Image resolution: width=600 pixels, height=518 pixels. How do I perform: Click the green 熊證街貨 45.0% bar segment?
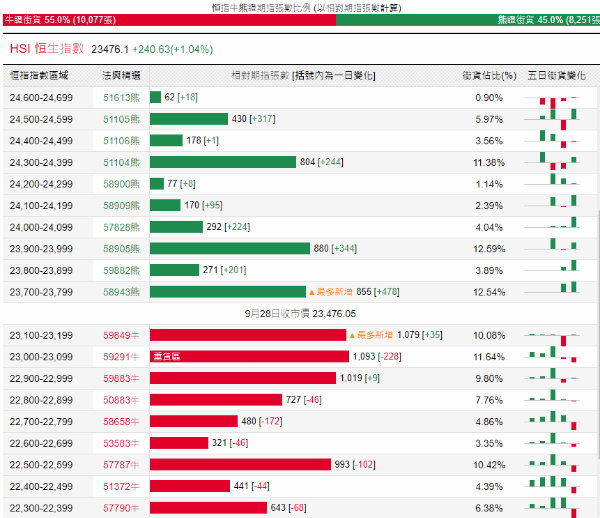tap(468, 20)
